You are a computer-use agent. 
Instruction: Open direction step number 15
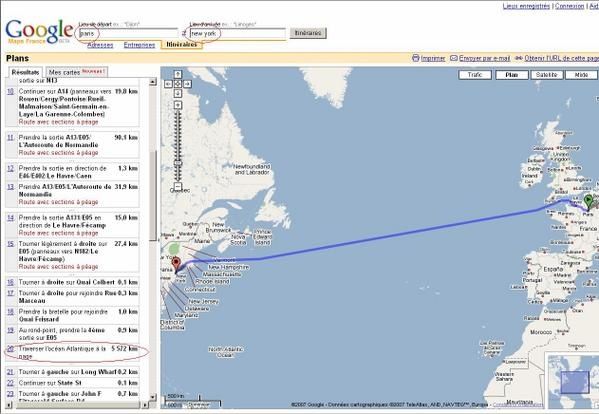(x=10, y=244)
